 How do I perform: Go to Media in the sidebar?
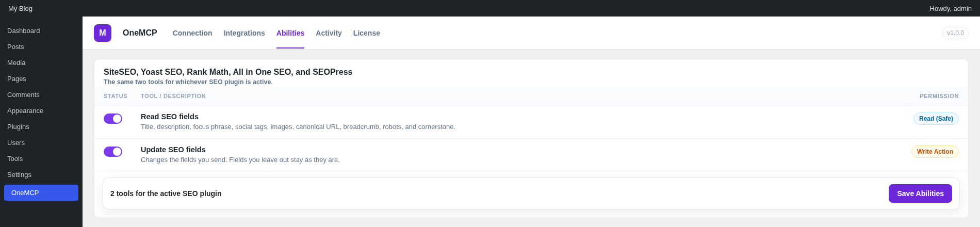pyautogui.click(x=41, y=63)
